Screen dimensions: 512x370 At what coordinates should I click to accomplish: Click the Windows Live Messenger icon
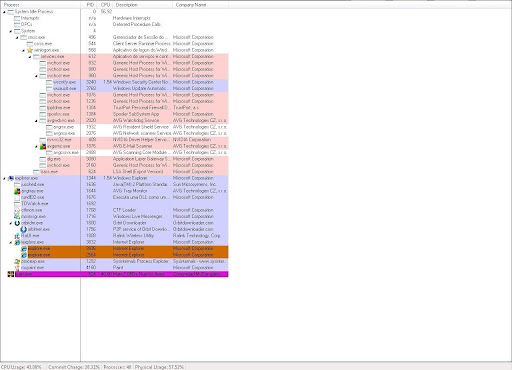[x=17, y=217]
